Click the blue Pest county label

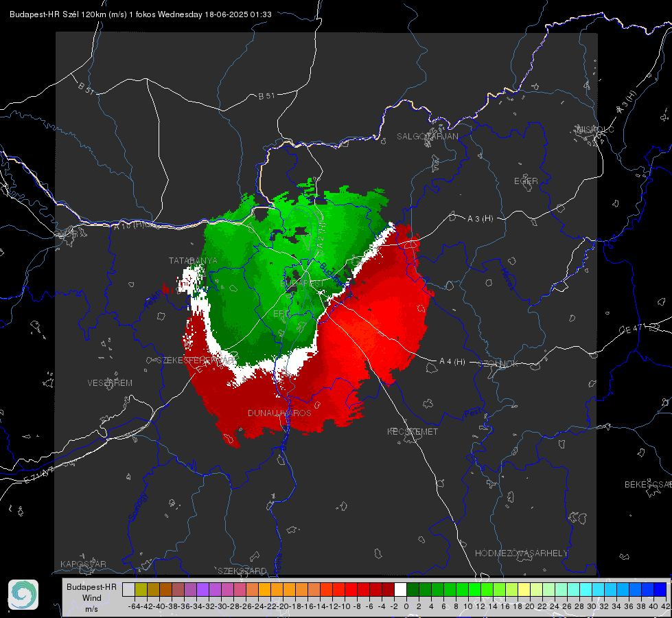point(473,413)
